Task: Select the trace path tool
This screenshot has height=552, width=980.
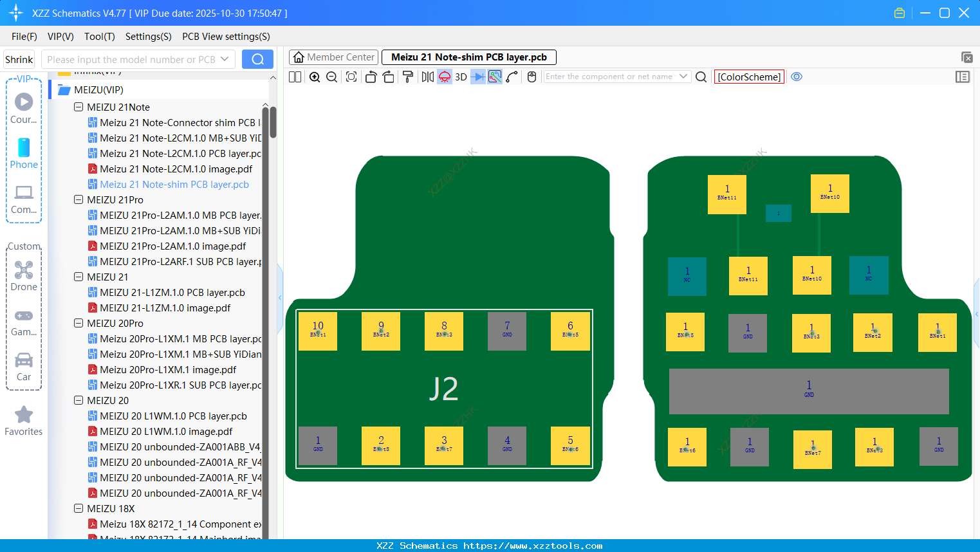Action: (x=512, y=77)
